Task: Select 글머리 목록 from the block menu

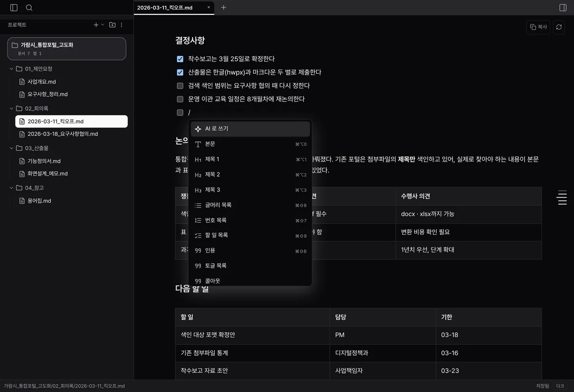Action: (250, 205)
